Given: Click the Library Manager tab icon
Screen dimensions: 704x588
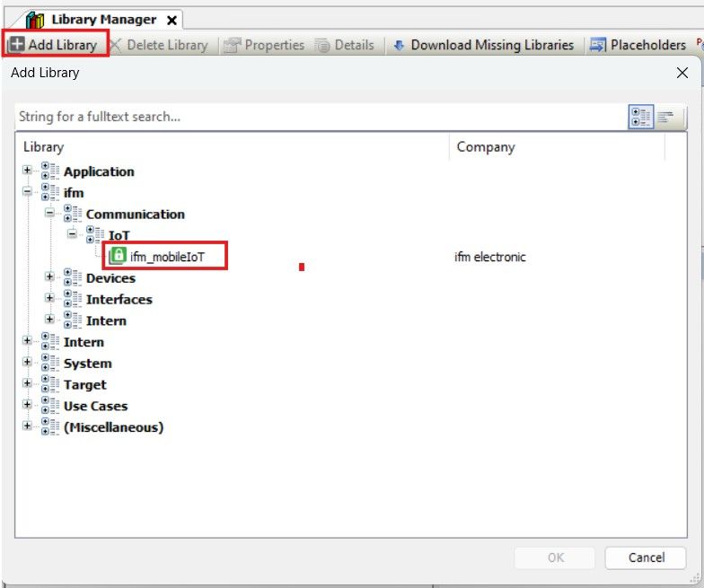Looking at the screenshot, I should tap(36, 20).
